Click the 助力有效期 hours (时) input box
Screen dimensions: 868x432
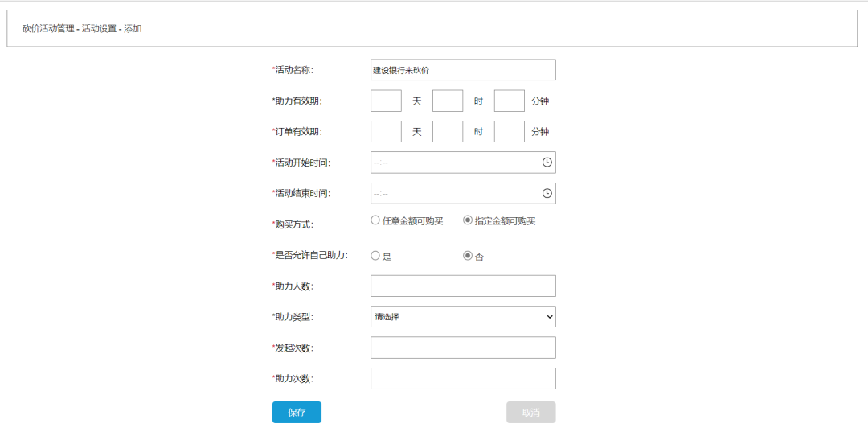[448, 101]
